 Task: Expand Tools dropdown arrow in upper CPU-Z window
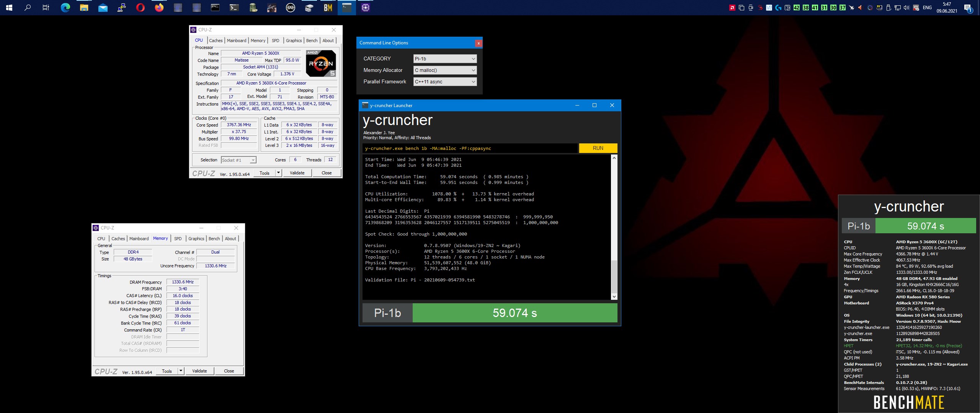click(x=279, y=173)
